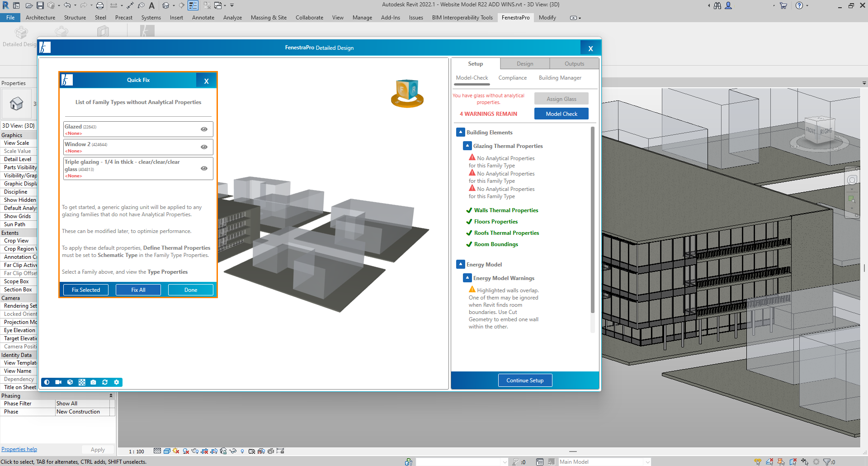This screenshot has height=466, width=868.
Task: Toggle eye visibility for Window 2 family
Action: (x=204, y=147)
